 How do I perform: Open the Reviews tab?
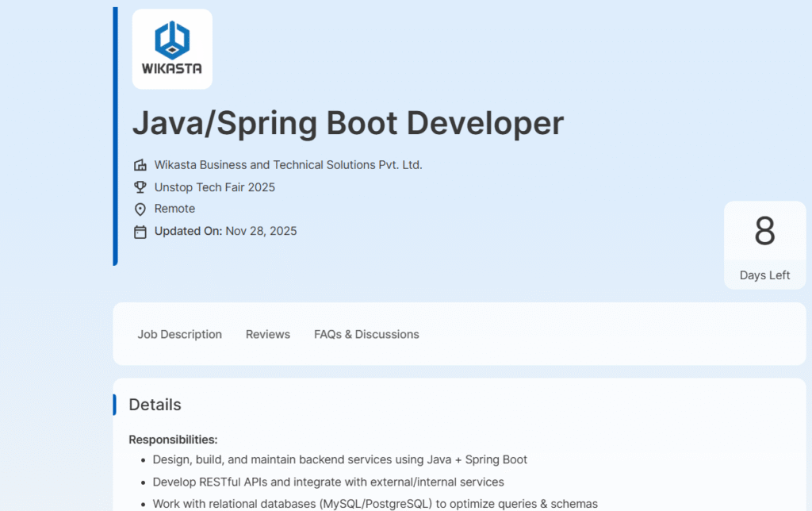coord(267,334)
